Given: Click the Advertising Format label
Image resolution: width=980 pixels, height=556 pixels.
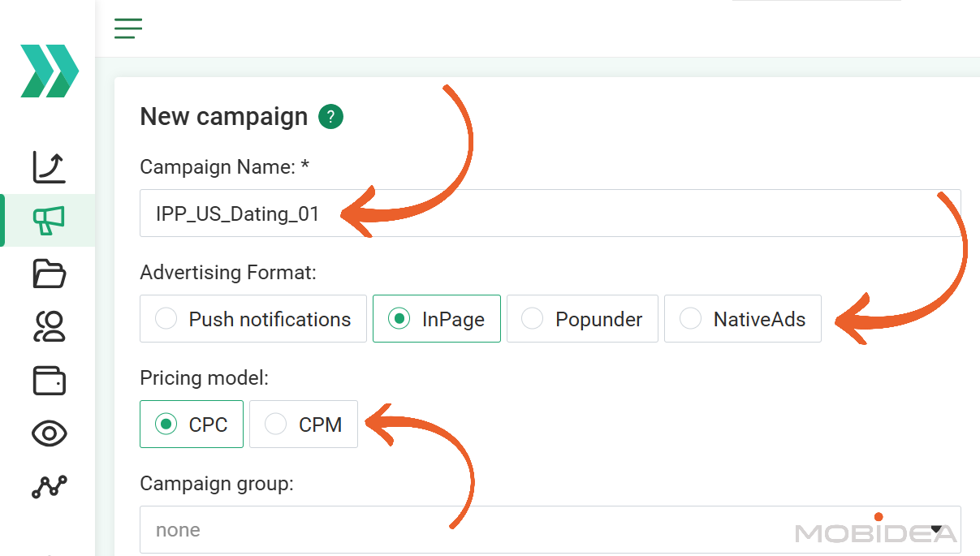Looking at the screenshot, I should [x=228, y=273].
